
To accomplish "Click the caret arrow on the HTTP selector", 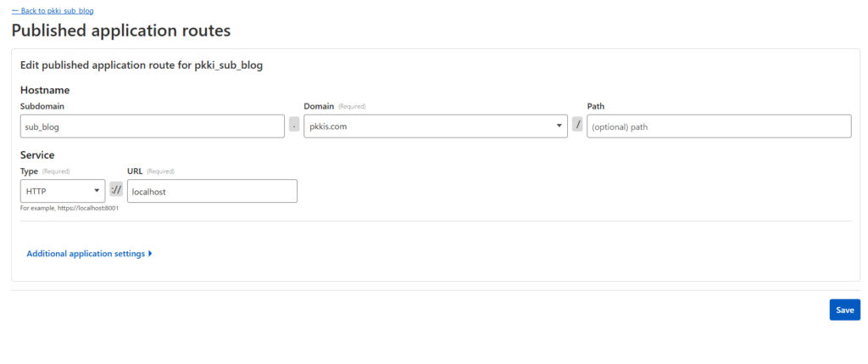I will [97, 191].
